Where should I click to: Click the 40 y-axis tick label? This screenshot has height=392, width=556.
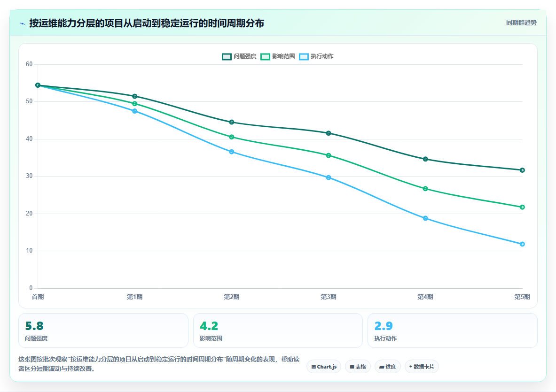pos(29,139)
